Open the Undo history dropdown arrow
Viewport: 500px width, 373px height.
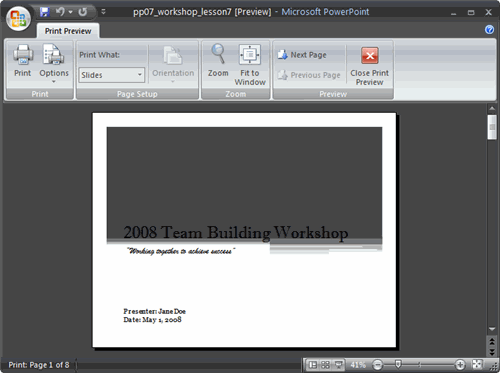tap(70, 12)
